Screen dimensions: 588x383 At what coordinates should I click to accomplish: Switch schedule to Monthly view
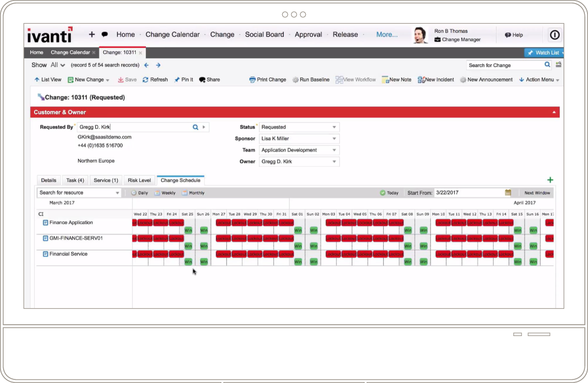[193, 193]
